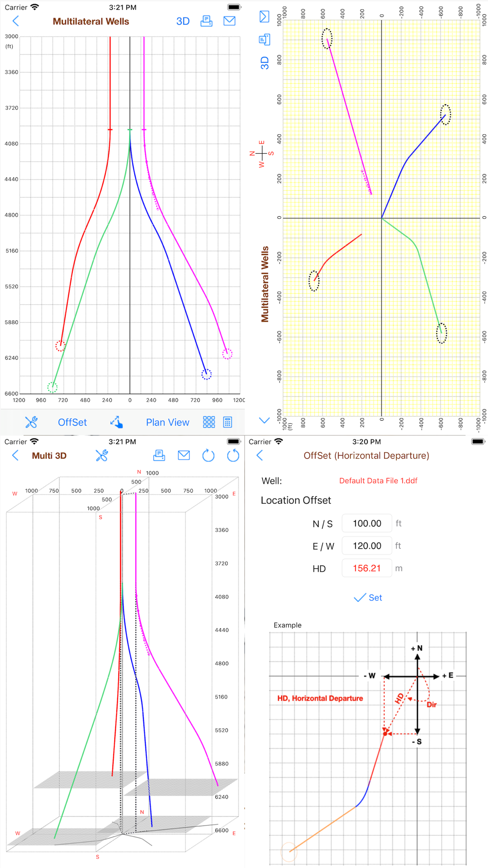Tap HD, Horizontal Departure label in example
The width and height of the screenshot is (488, 868).
click(320, 698)
